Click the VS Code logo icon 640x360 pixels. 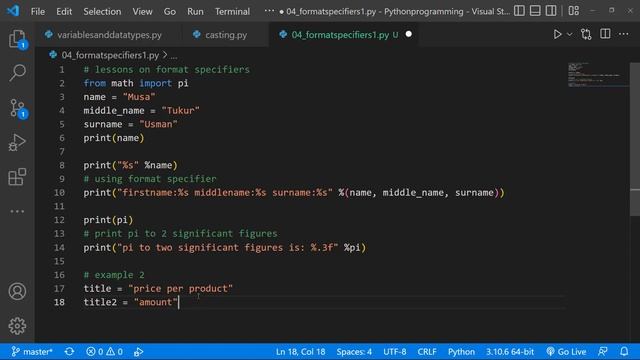(x=13, y=11)
